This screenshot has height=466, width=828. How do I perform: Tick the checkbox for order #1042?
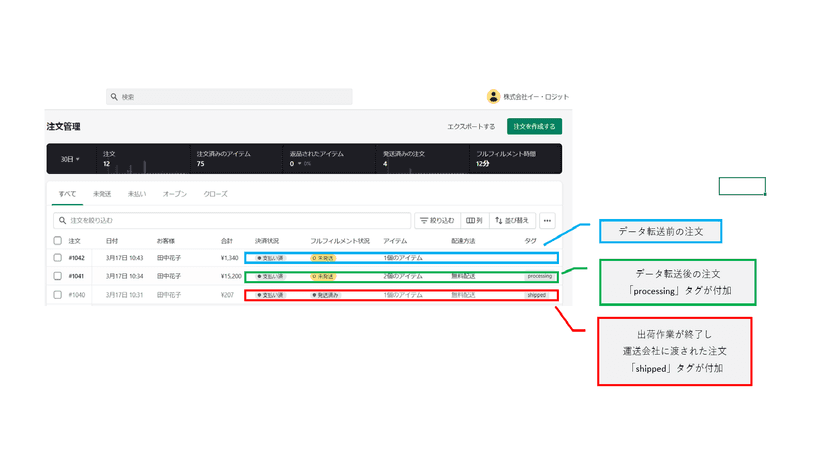click(x=58, y=258)
